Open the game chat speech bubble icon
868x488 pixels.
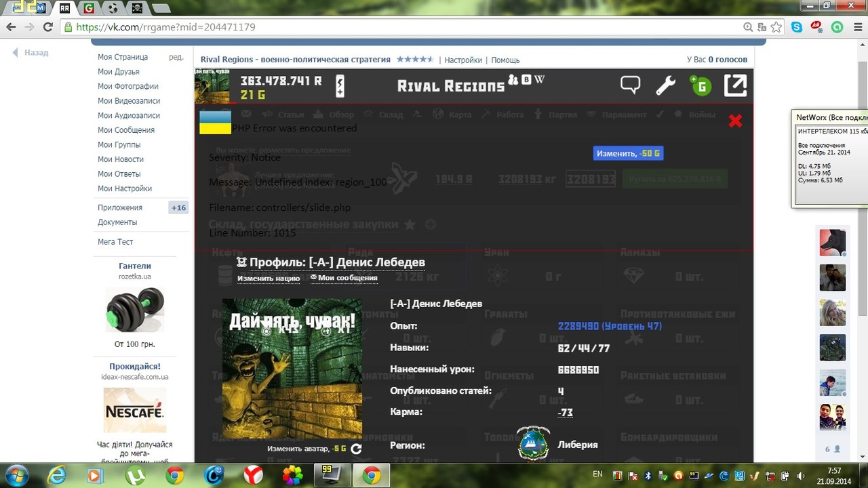(x=631, y=85)
